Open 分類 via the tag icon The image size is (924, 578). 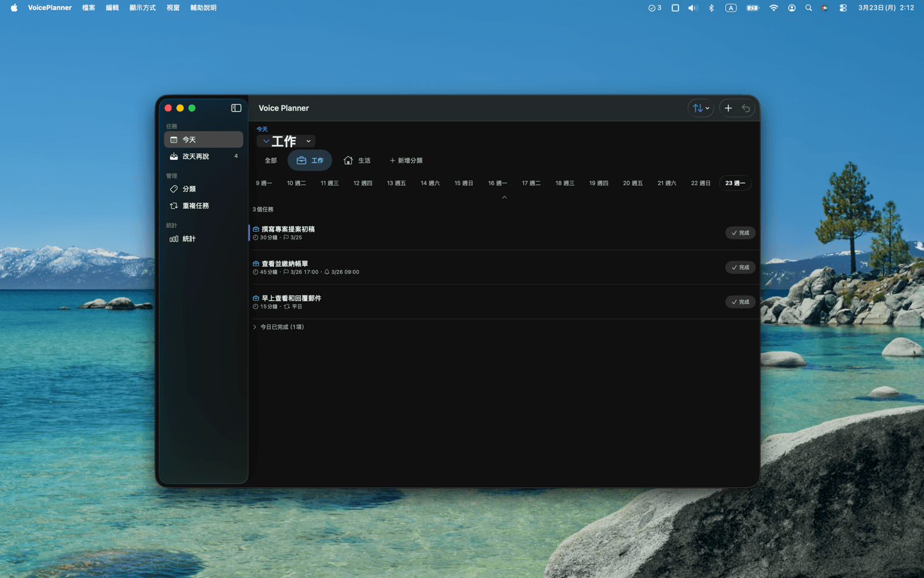(173, 189)
